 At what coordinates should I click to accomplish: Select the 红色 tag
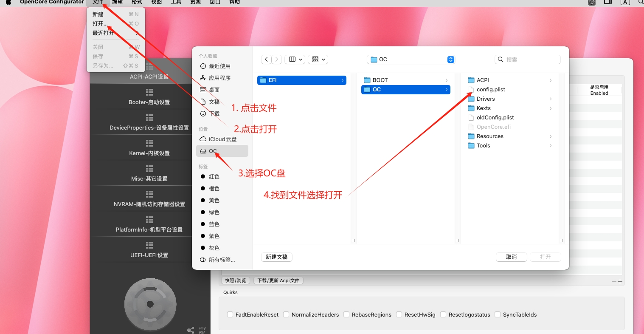click(x=210, y=176)
